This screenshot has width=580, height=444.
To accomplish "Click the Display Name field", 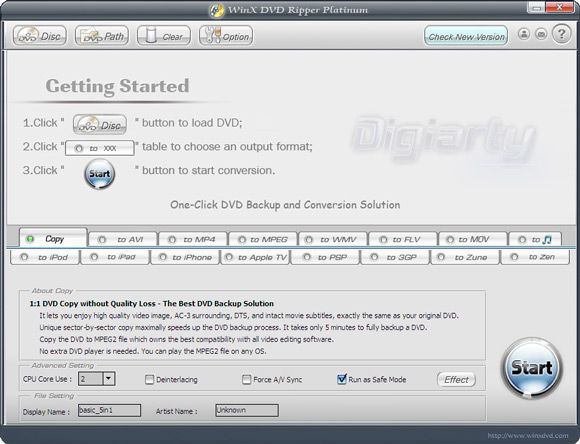I will [109, 410].
